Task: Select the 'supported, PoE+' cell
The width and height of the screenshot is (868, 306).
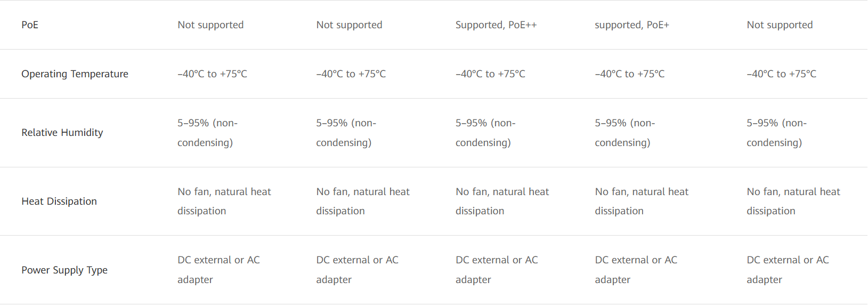Action: click(631, 25)
